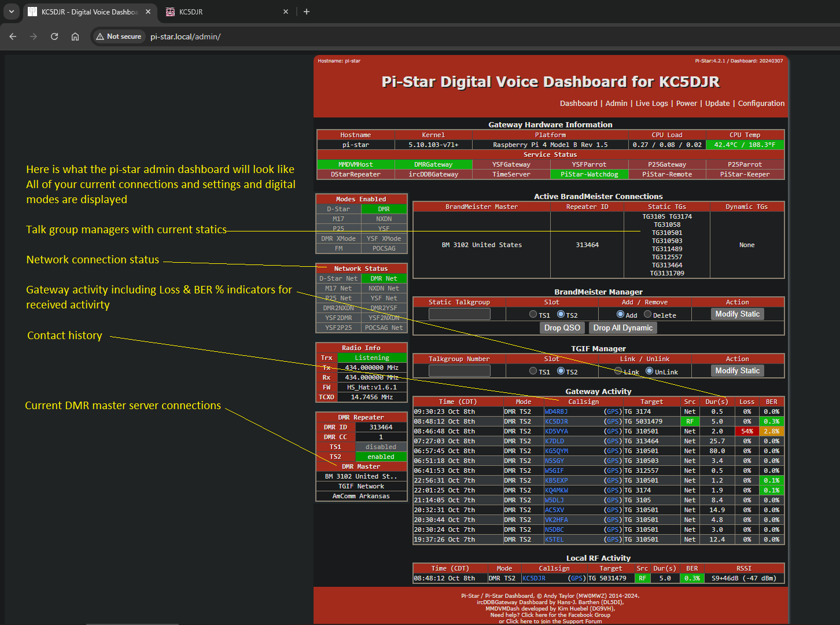Screen dimensions: 840x625
Task: Open the Dashboard menu link
Action: (x=579, y=104)
